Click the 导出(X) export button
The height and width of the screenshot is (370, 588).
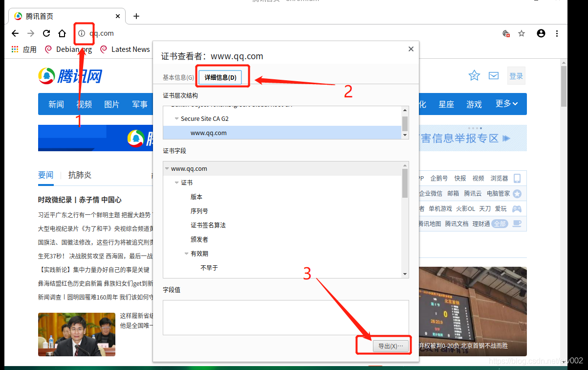[x=391, y=345]
